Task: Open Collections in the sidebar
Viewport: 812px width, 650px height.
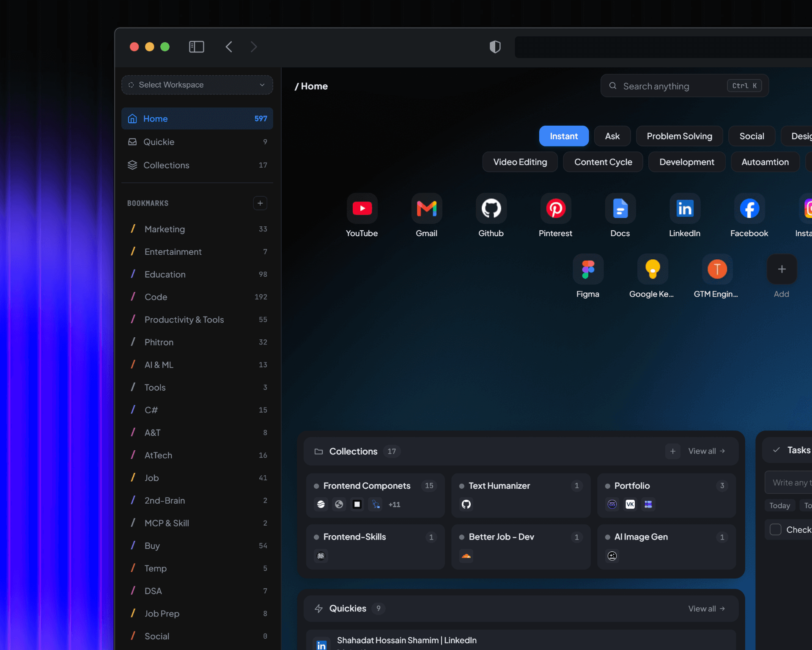Action: coord(197,165)
